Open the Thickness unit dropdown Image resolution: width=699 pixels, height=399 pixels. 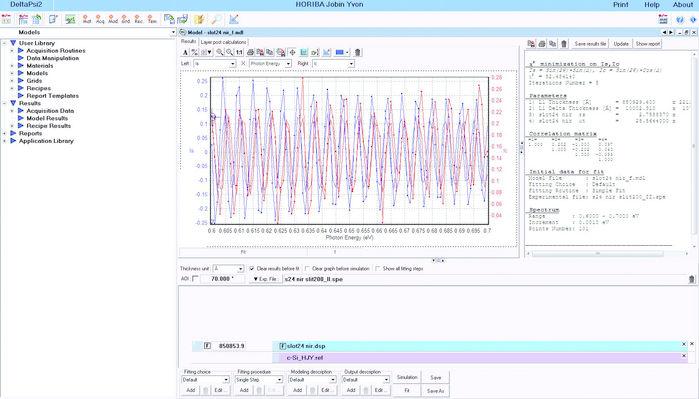click(240, 269)
